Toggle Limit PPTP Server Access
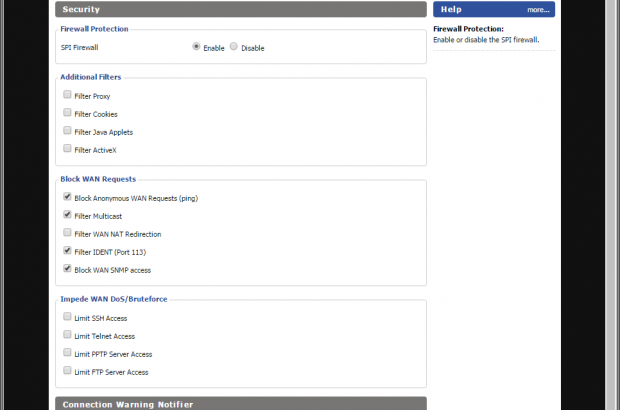 [67, 353]
